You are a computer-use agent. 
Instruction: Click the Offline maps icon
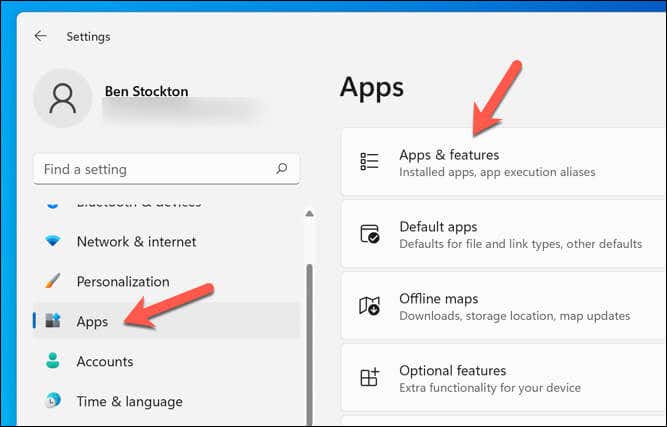[x=369, y=306]
